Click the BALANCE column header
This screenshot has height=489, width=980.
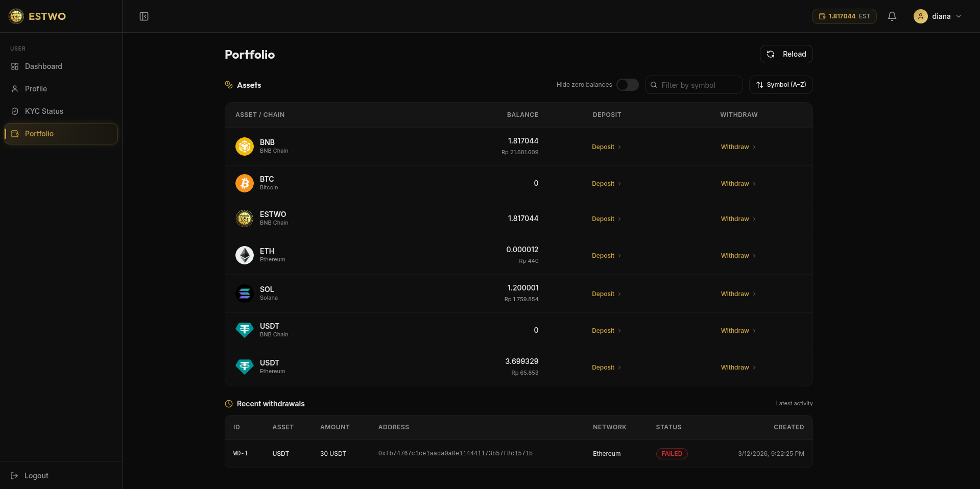pyautogui.click(x=522, y=115)
